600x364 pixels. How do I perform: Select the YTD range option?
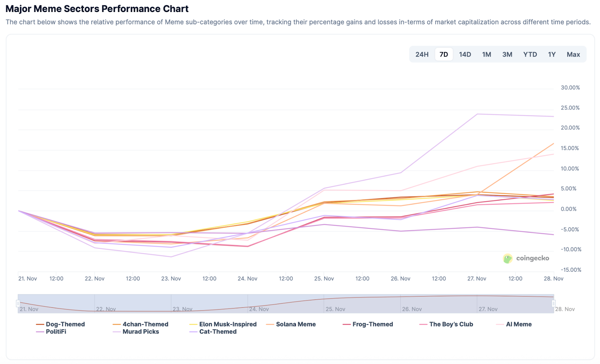[x=530, y=54]
